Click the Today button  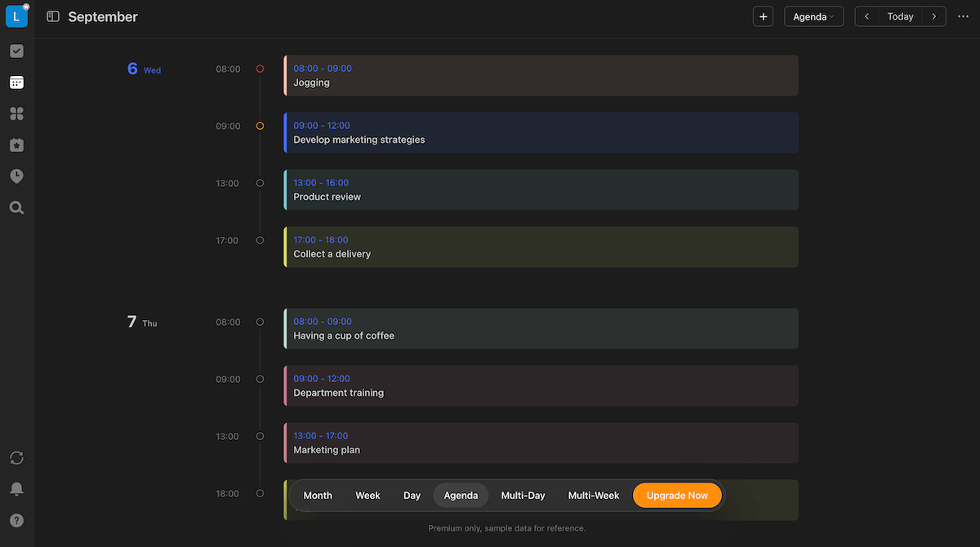coord(900,16)
